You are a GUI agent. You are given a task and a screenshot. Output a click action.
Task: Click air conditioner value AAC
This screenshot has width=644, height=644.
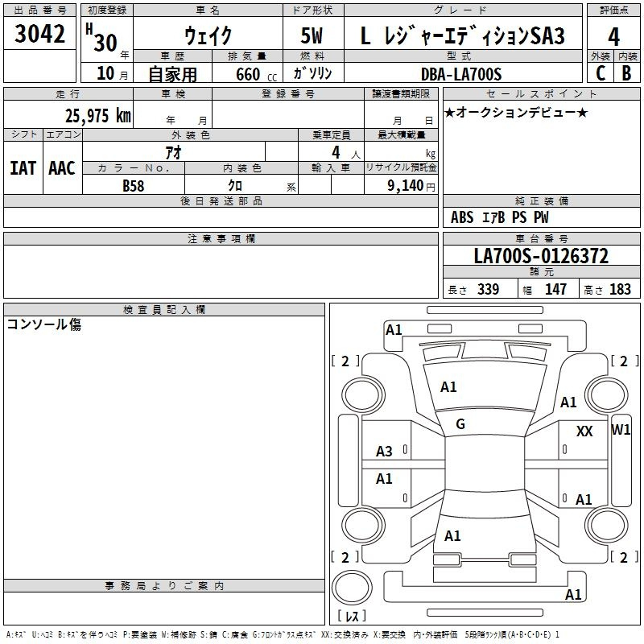click(62, 168)
